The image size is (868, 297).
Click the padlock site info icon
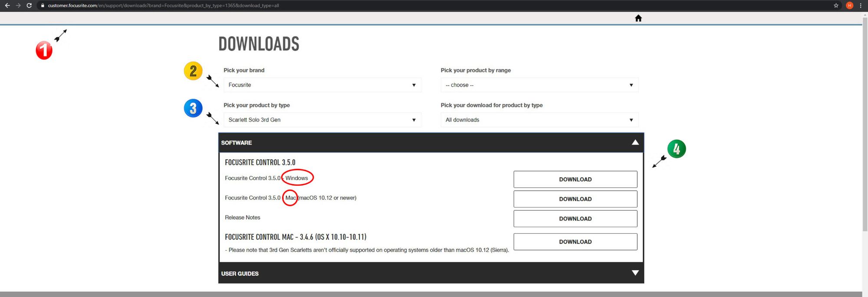point(43,6)
